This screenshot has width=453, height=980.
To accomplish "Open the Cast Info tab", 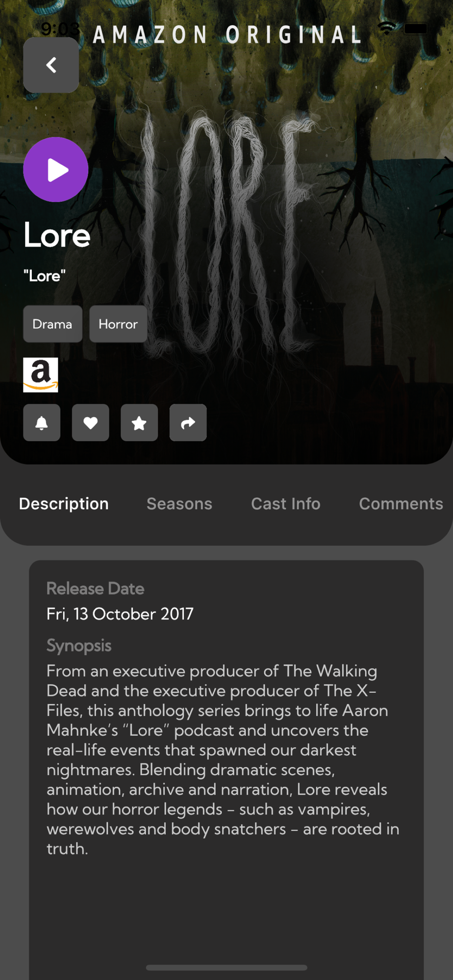I will (x=286, y=504).
